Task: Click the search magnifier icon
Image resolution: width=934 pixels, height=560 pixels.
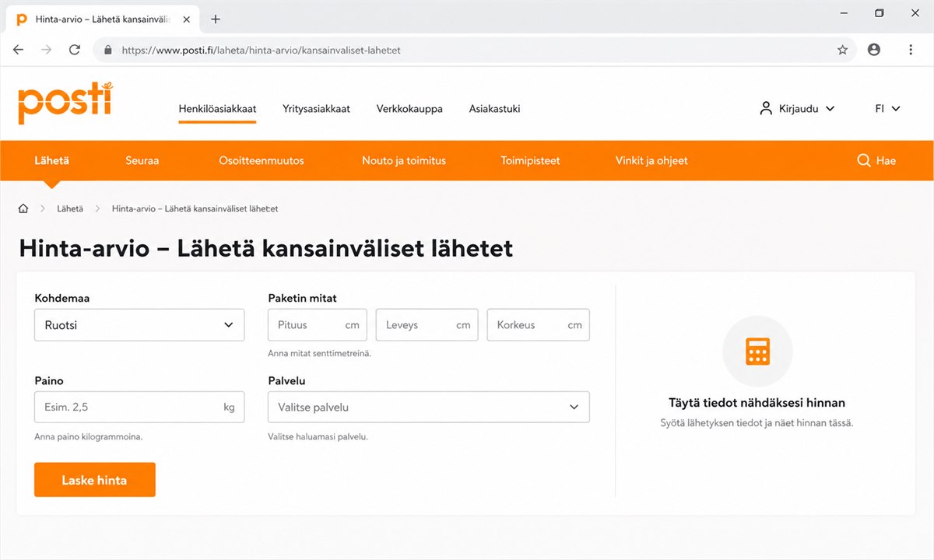Action: tap(863, 160)
